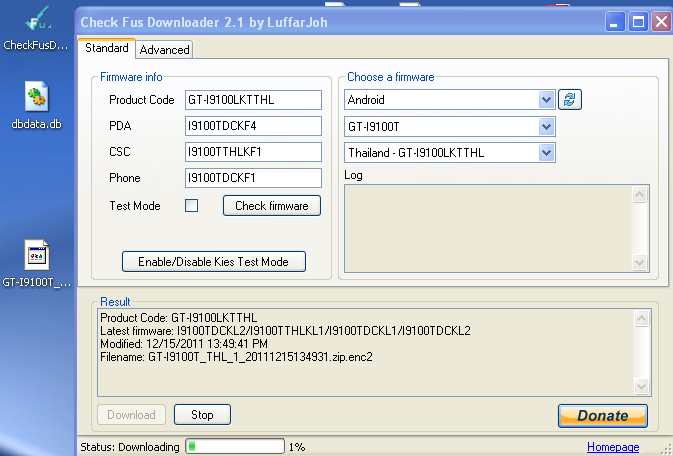Click the Product Code line in Result
The height and width of the screenshot is (456, 673).
click(x=179, y=318)
